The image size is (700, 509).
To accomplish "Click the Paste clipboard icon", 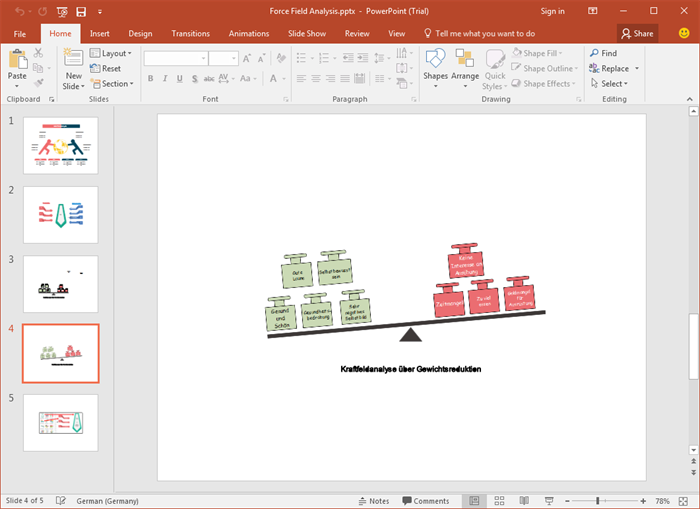I will [x=17, y=60].
